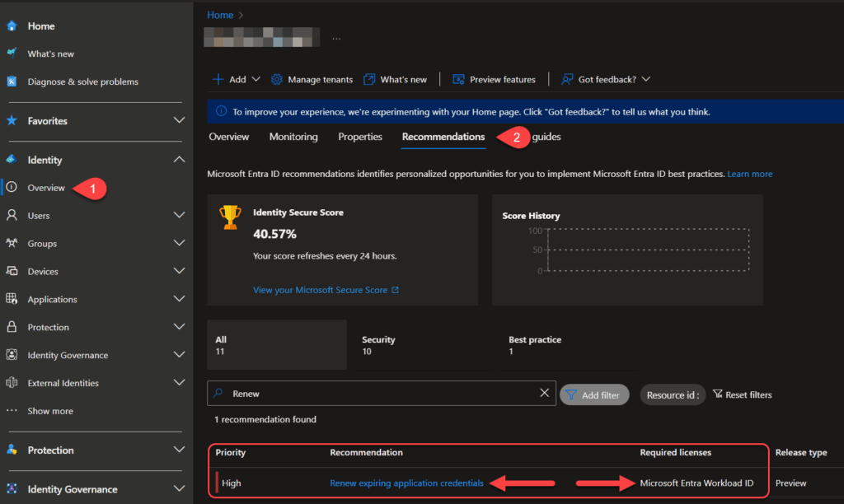
Task: Collapse the Identity section chevron
Action: pyautogui.click(x=179, y=160)
